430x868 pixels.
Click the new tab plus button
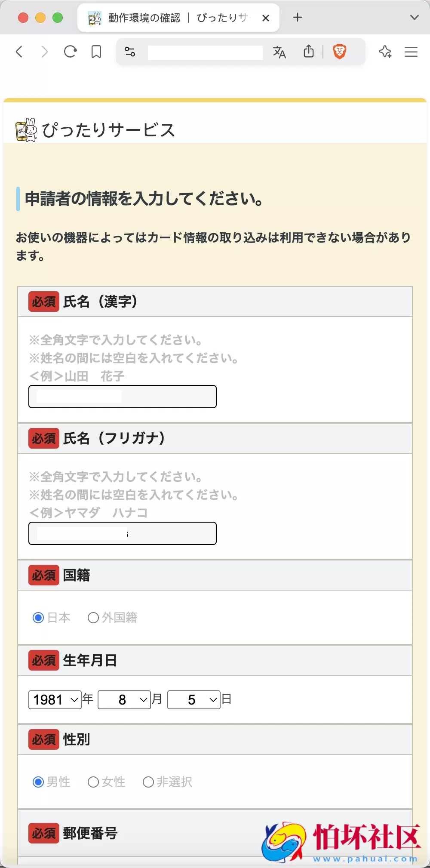(298, 18)
